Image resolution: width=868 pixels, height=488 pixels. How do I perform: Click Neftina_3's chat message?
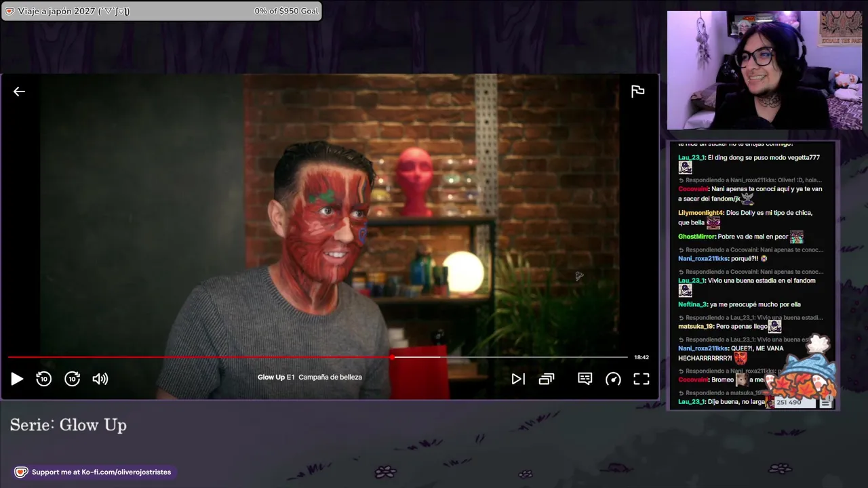(739, 304)
